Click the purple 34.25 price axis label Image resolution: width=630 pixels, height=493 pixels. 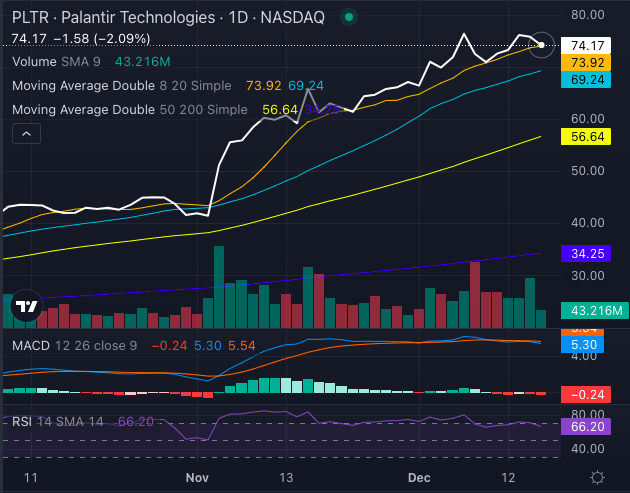[x=587, y=254]
